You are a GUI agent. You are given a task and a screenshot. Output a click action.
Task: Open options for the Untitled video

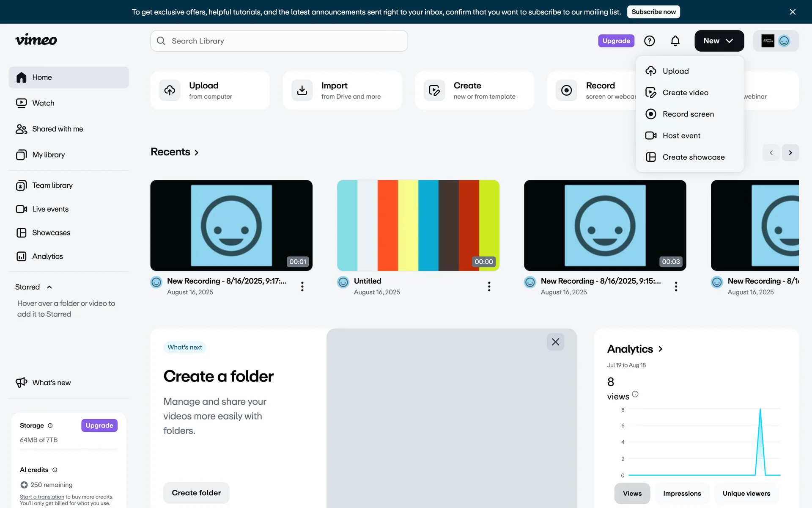[x=489, y=287]
